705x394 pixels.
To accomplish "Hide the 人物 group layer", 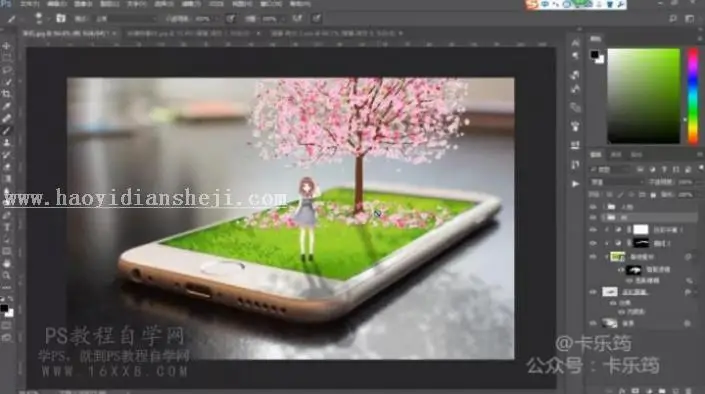I will tap(593, 207).
